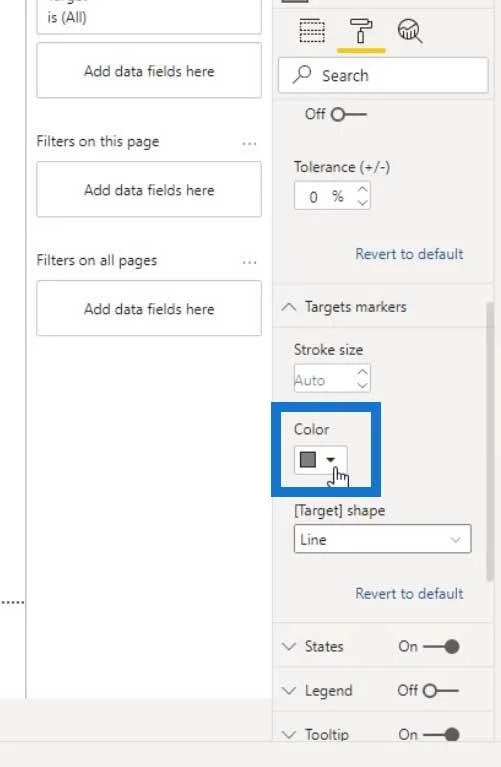Open more options for Filters on this page
This screenshot has height=767, width=501.
tap(250, 144)
